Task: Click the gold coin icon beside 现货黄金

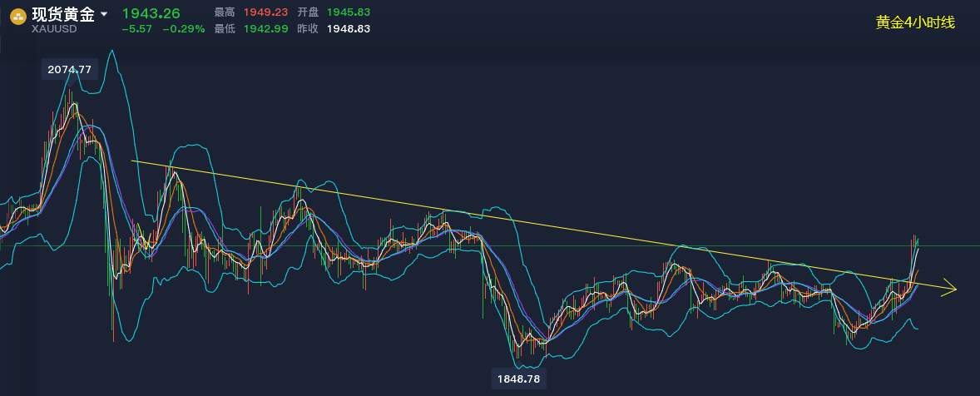Action: pos(18,15)
